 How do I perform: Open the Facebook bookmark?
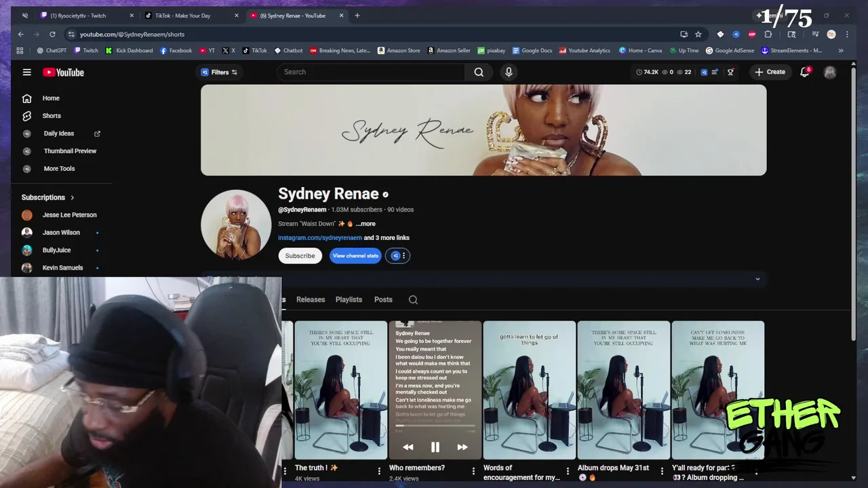pos(176,50)
